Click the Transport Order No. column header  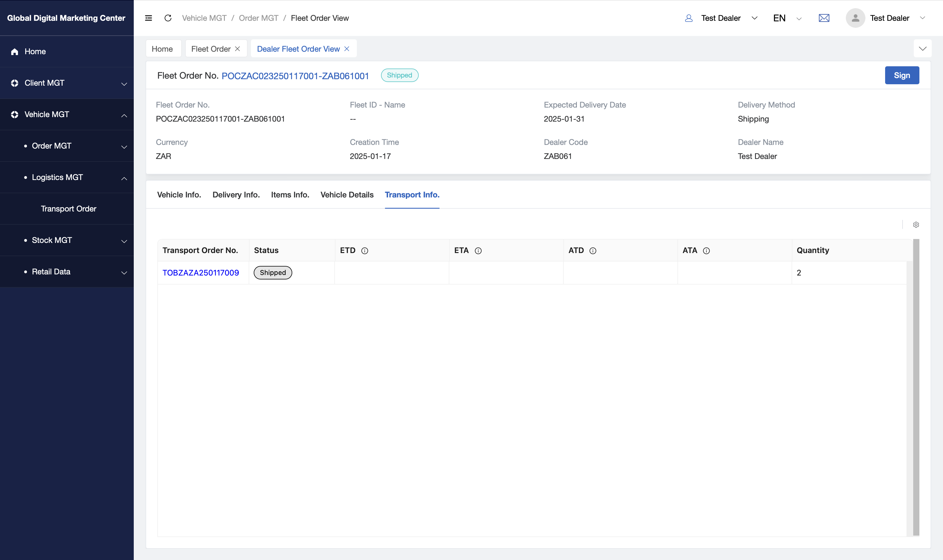click(x=203, y=251)
